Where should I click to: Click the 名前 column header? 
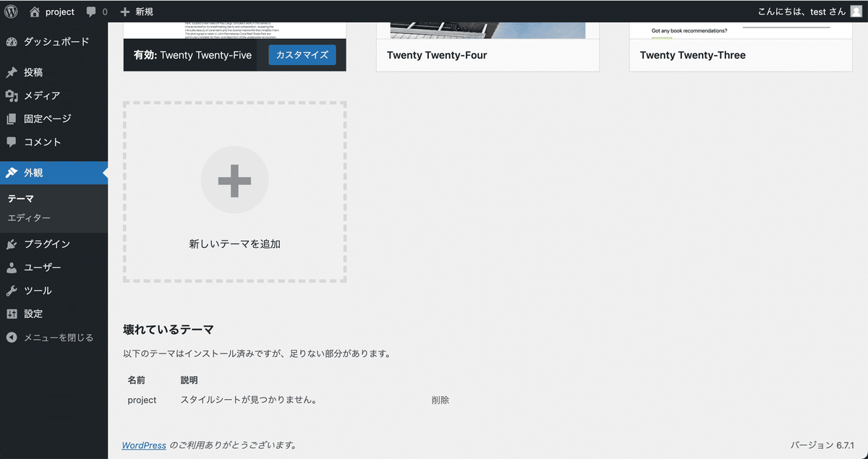click(136, 380)
